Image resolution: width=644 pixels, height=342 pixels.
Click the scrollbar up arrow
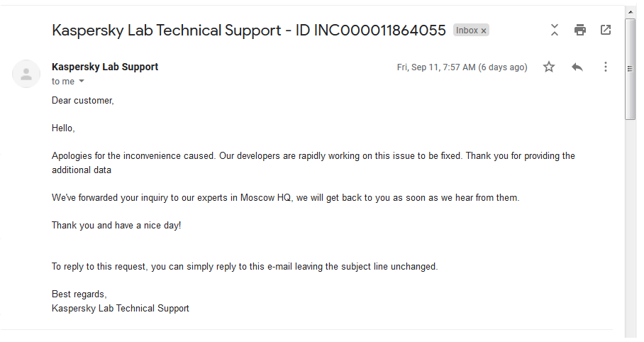(631, 12)
